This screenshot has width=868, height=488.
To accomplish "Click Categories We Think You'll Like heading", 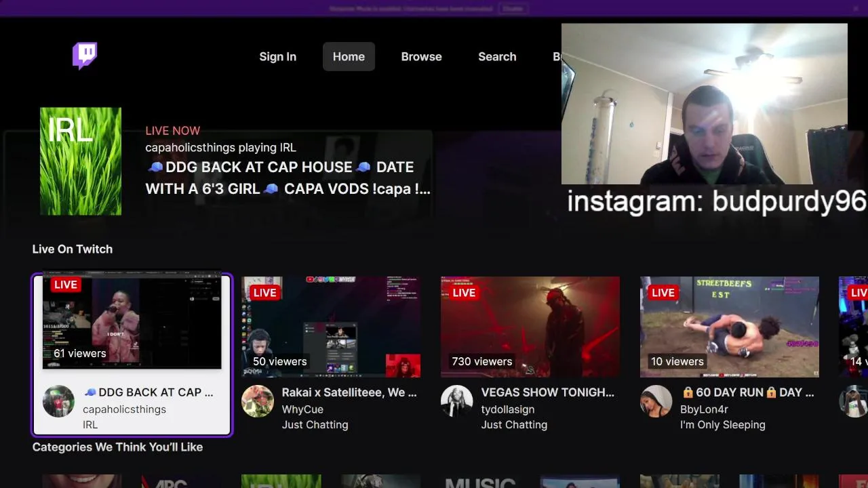I will (117, 447).
